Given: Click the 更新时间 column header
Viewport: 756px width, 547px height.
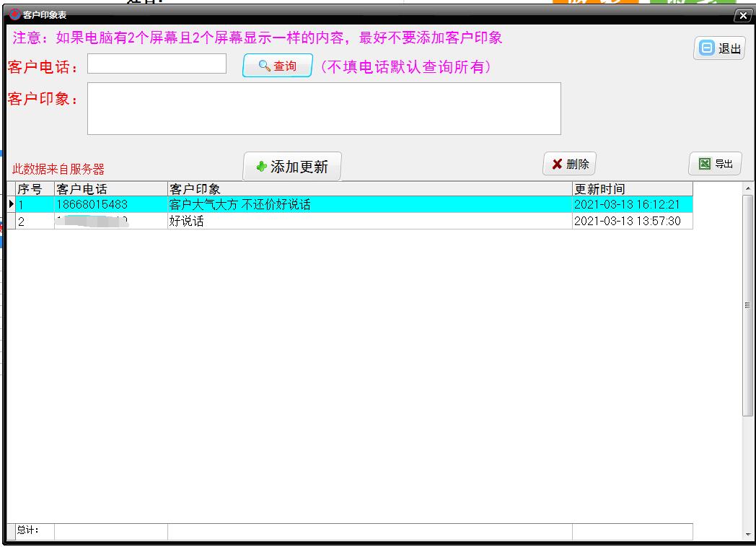Looking at the screenshot, I should click(633, 188).
